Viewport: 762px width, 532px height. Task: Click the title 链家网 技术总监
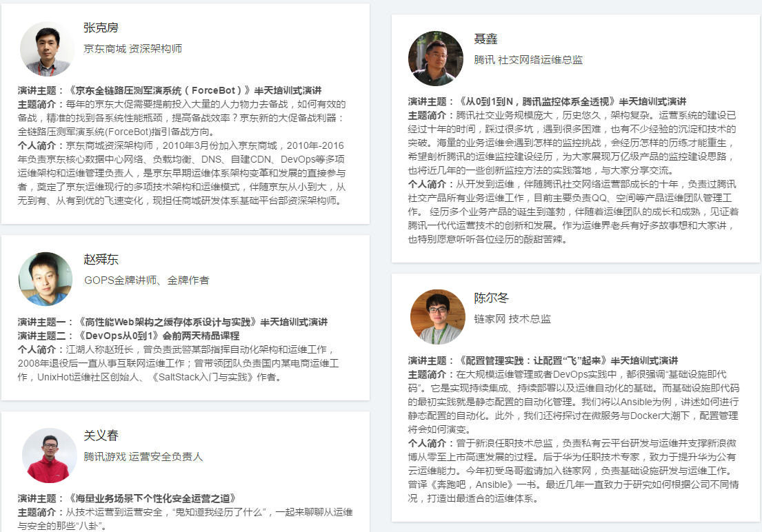[x=512, y=318]
